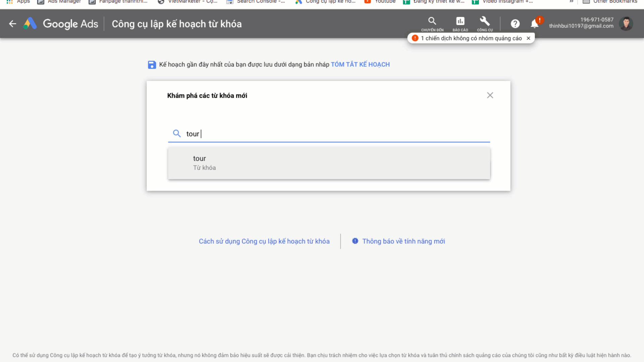The width and height of the screenshot is (644, 362).
Task: Open the notifications bell icon
Action: tap(535, 24)
